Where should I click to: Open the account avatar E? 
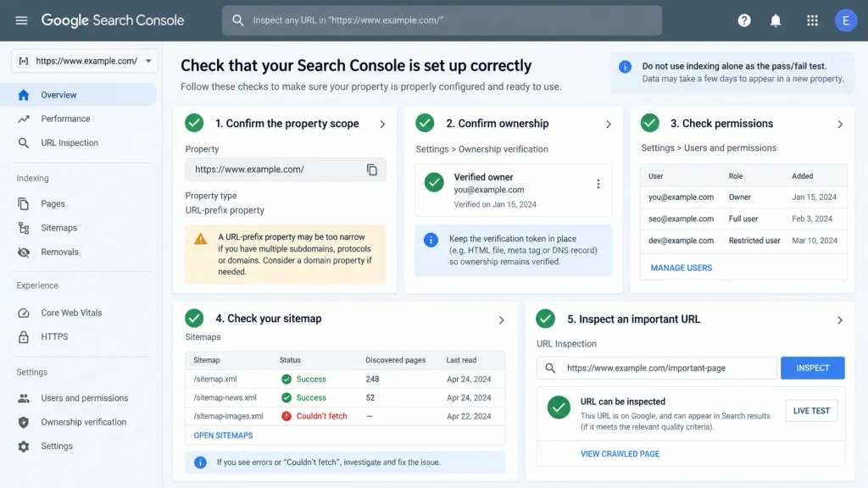pos(845,20)
